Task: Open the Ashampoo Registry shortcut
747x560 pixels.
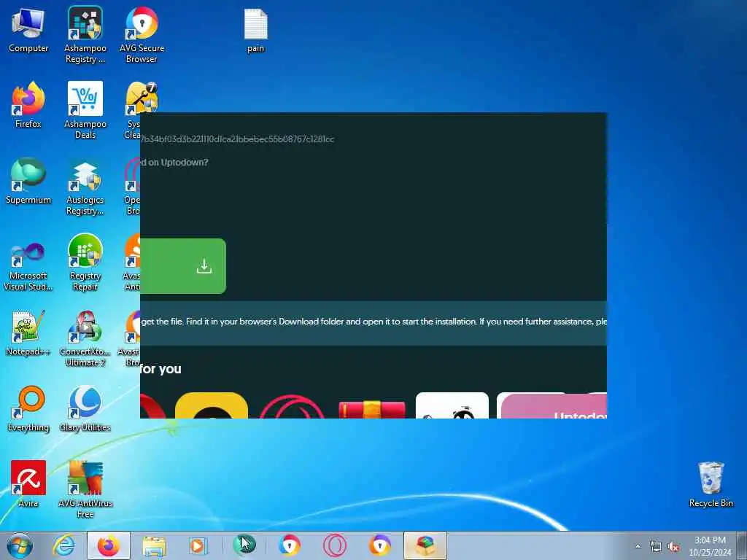Action: [85, 34]
